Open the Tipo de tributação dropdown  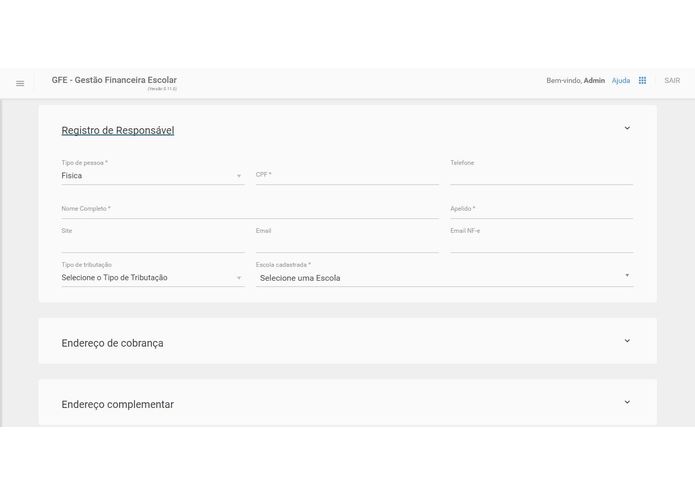tap(152, 278)
